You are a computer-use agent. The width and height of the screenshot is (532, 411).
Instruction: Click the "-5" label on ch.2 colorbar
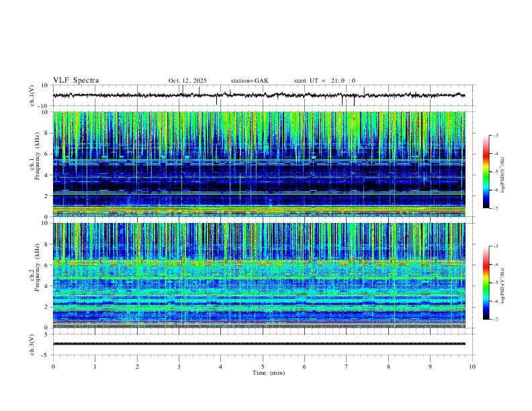[x=496, y=283]
